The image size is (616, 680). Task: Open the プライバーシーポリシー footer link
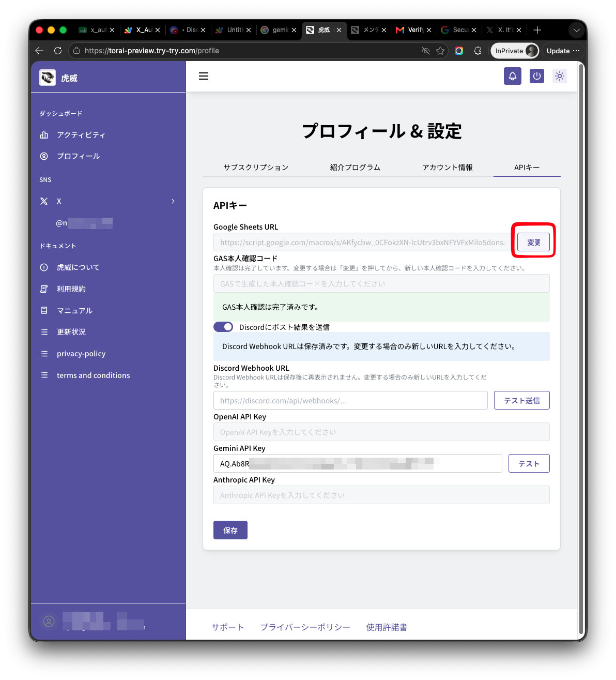pyautogui.click(x=305, y=627)
